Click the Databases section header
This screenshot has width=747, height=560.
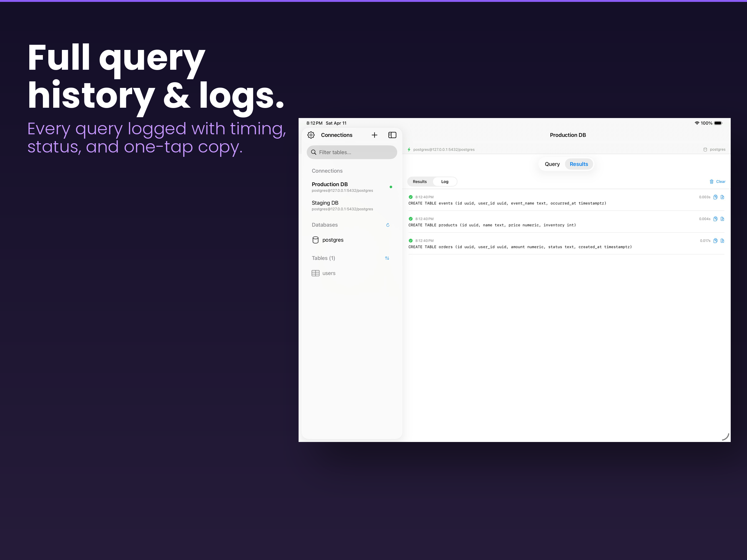325,225
